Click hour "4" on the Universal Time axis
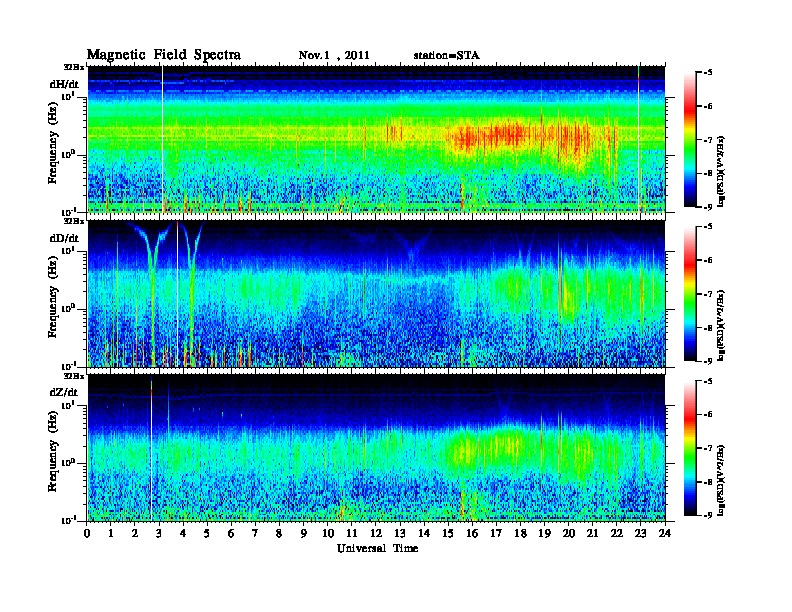792x612 pixels. click(x=183, y=533)
